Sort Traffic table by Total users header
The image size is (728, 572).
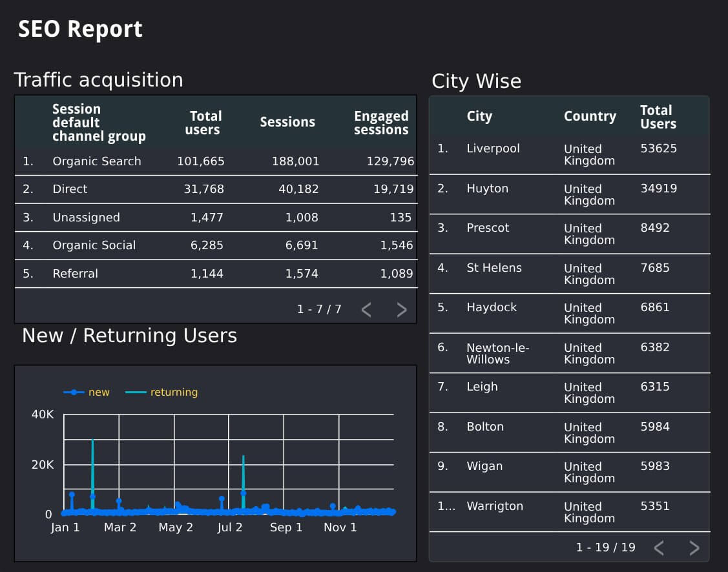point(204,123)
